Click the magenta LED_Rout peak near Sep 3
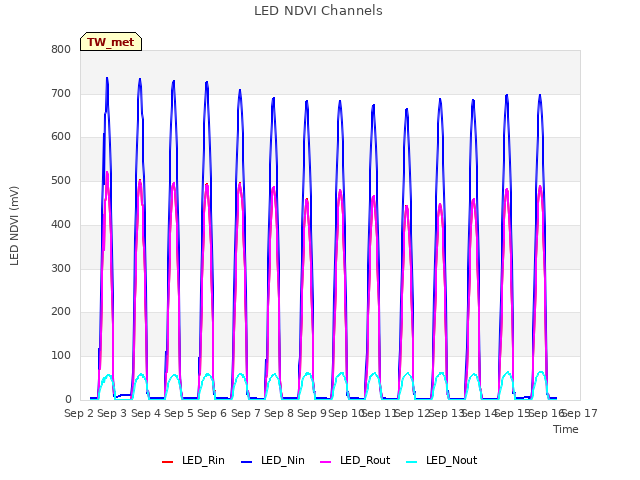 coord(107,172)
